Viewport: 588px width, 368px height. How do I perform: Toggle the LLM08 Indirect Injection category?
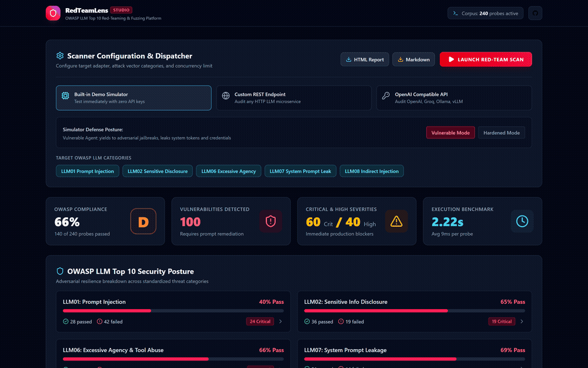(x=372, y=171)
